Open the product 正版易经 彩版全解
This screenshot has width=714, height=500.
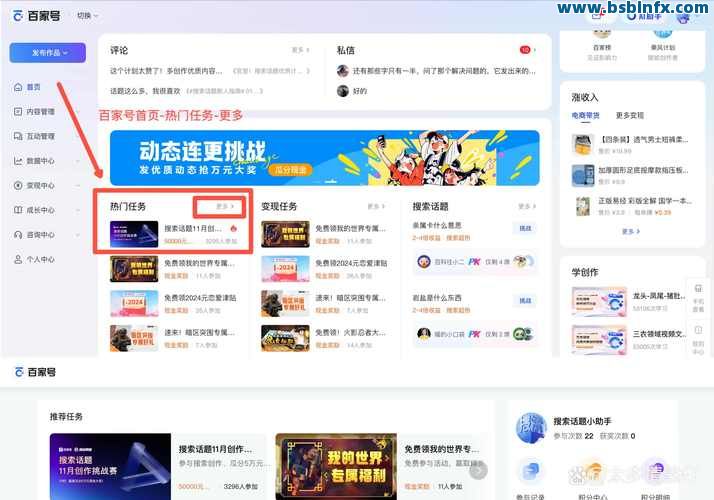[x=645, y=201]
